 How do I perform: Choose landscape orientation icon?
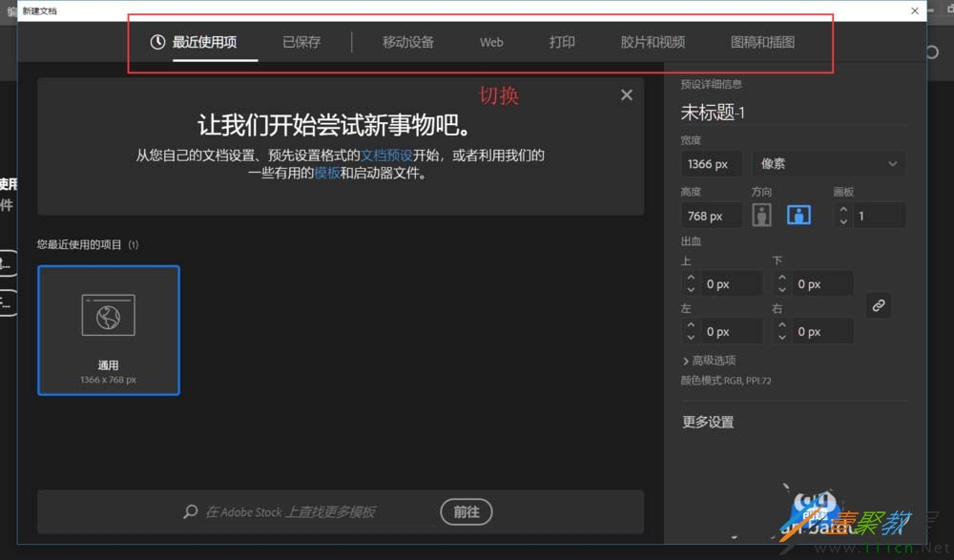798,215
